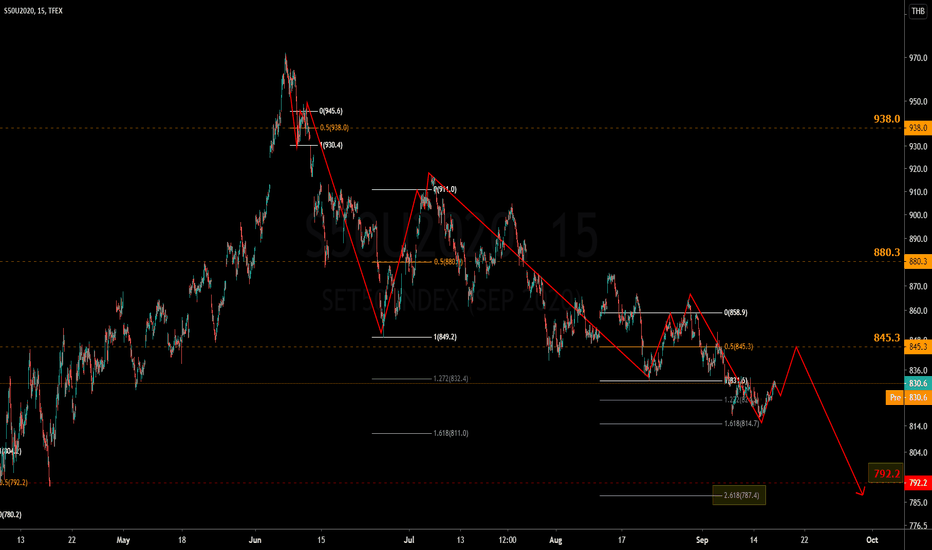Viewport: 932px width, 550px height.
Task: Select the 1.272(832.4) Fibonacci level label
Action: (451, 379)
